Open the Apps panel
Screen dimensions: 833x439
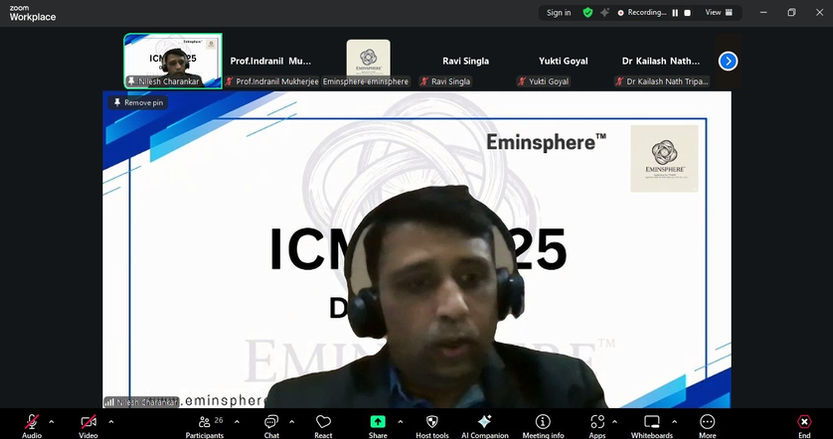pos(597,426)
